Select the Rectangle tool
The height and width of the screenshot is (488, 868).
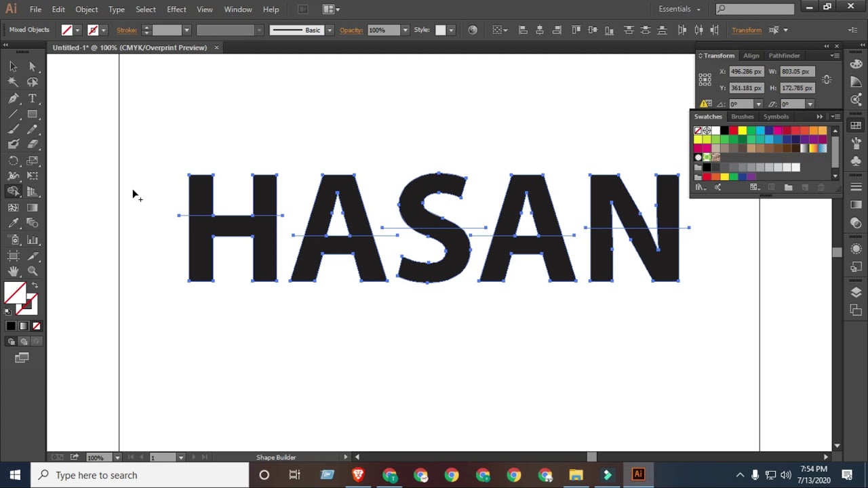(x=32, y=114)
